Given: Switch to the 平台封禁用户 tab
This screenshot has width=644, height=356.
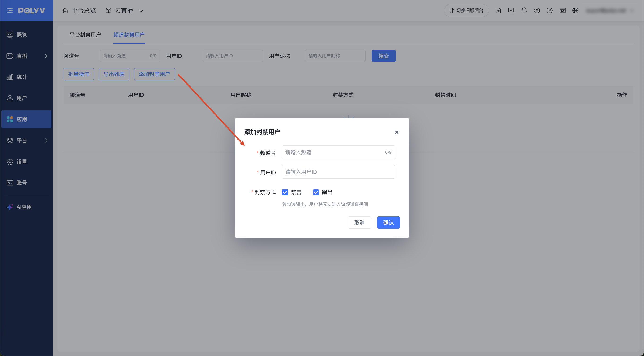Looking at the screenshot, I should pos(85,35).
